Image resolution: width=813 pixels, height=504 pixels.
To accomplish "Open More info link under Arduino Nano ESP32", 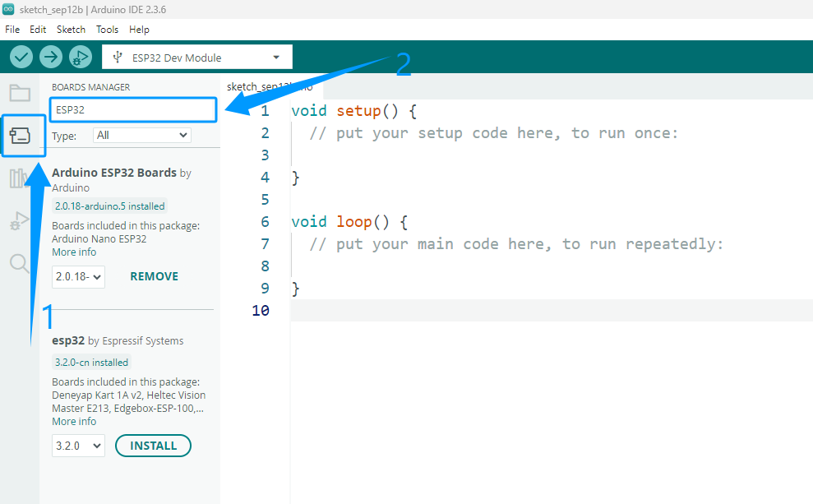I will pos(74,252).
